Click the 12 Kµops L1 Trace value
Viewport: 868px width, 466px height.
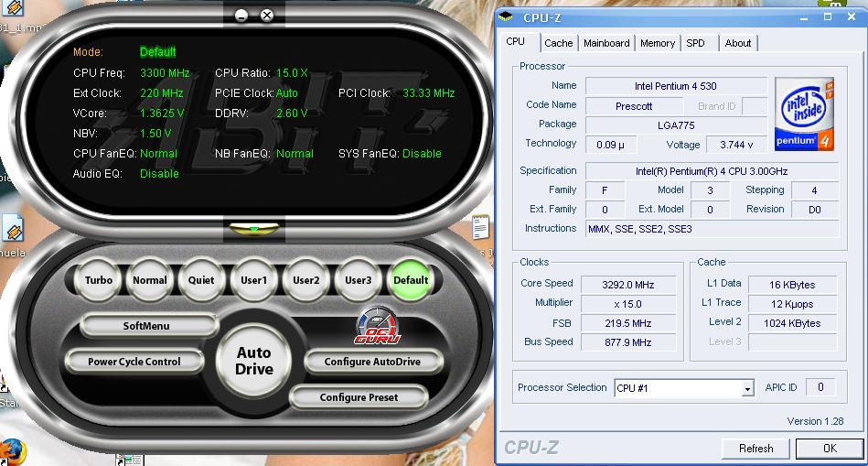pos(792,304)
